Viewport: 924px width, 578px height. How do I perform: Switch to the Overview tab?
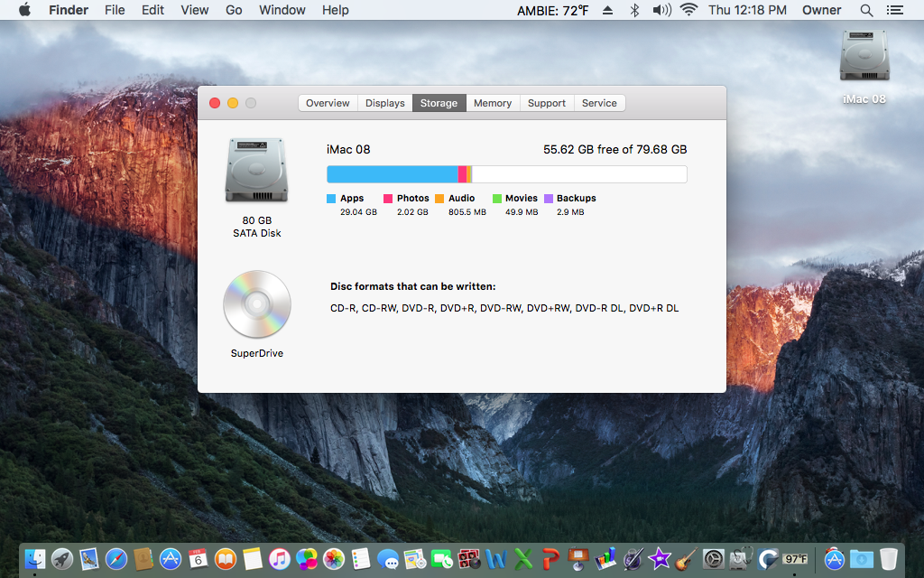[x=328, y=103]
